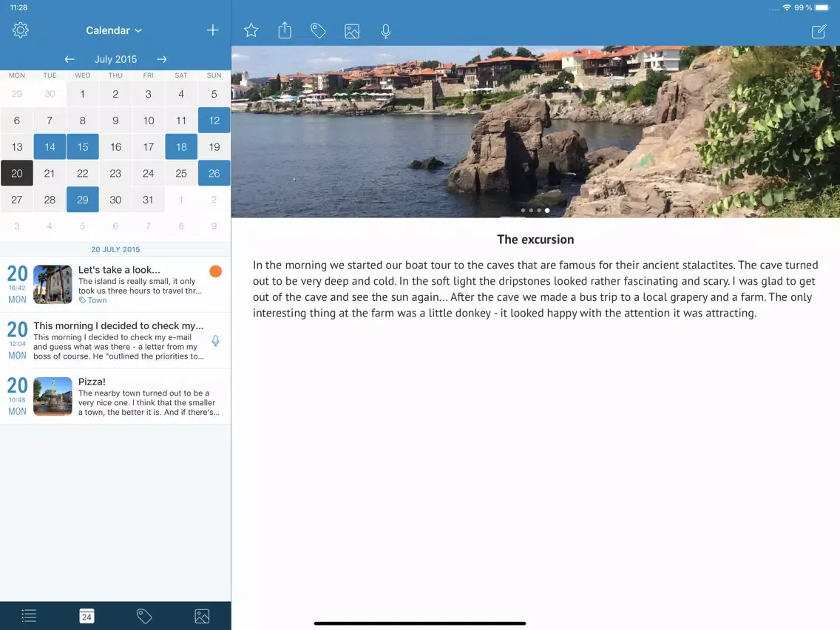Viewport: 840px width, 630px height.
Task: Share the entry using the share icon
Action: click(285, 30)
